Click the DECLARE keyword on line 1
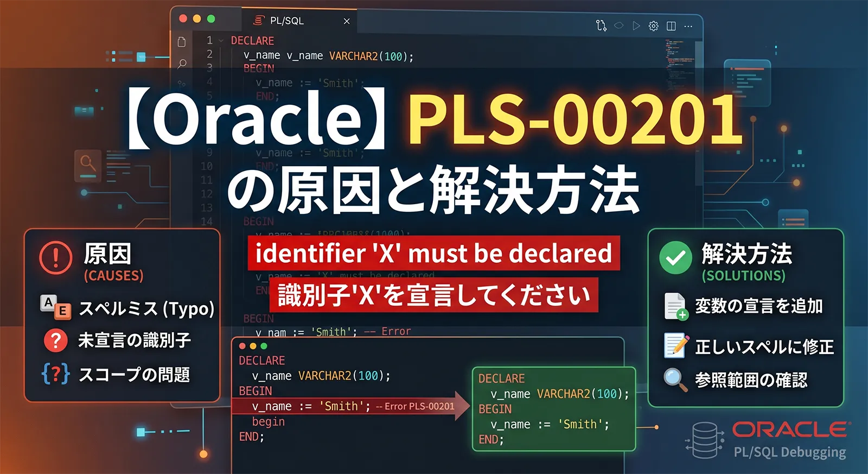The width and height of the screenshot is (868, 474). pyautogui.click(x=252, y=41)
